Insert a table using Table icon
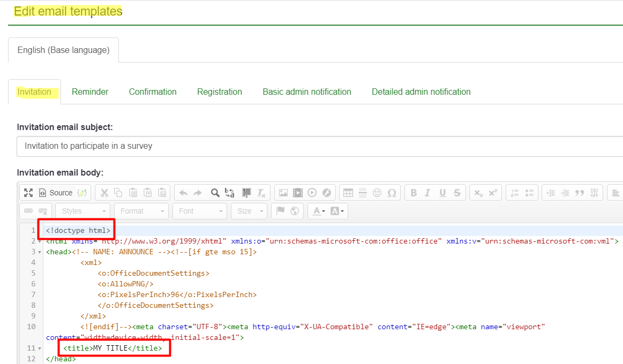This screenshot has width=623, height=364. pos(348,193)
